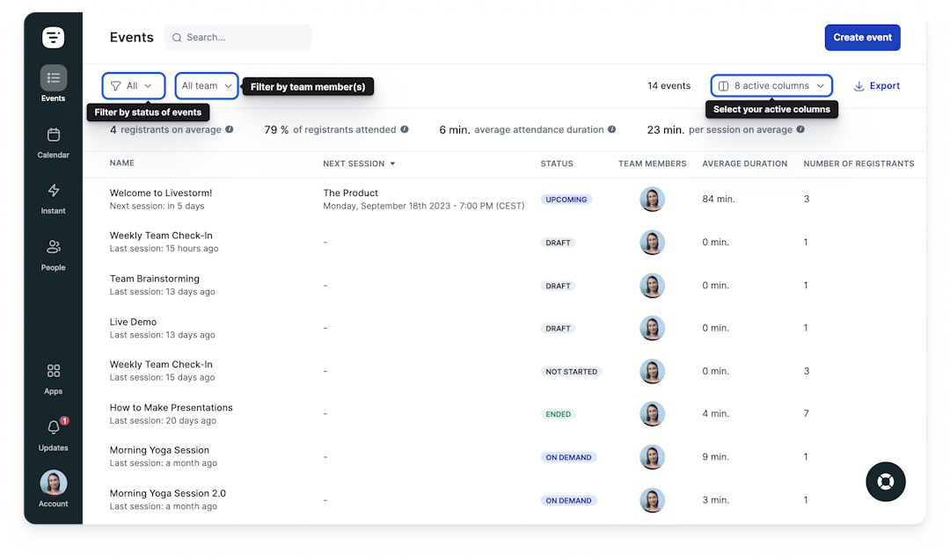This screenshot has width=950, height=560.
Task: Sort by Next Session column arrow
Action: tap(392, 164)
